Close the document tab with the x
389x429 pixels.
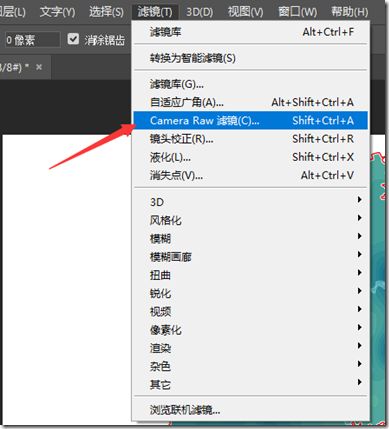(x=39, y=67)
